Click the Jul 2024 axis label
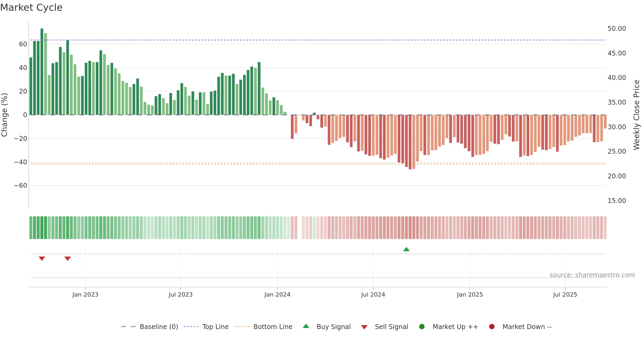 [x=373, y=295]
